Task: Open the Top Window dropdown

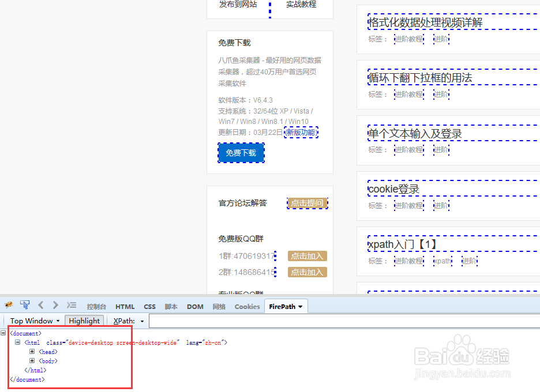Action: tap(35, 321)
